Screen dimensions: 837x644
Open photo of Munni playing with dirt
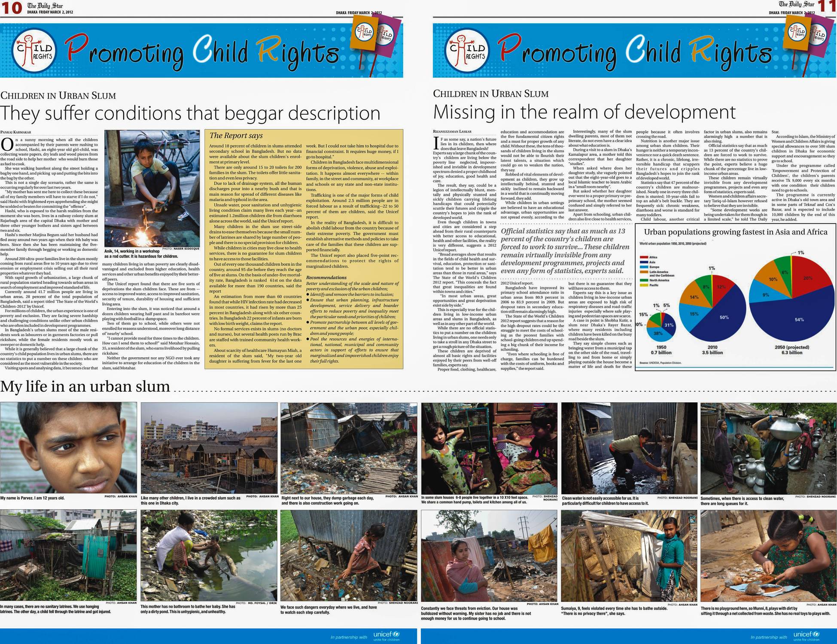click(768, 556)
